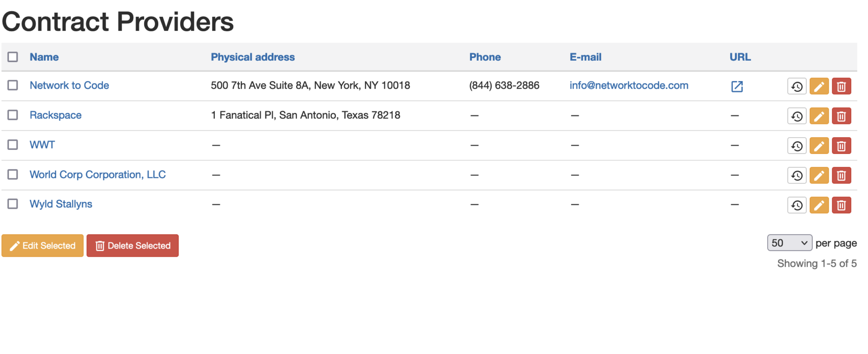Check the Network to Code row checkbox
The width and height of the screenshot is (868, 354).
(13, 85)
